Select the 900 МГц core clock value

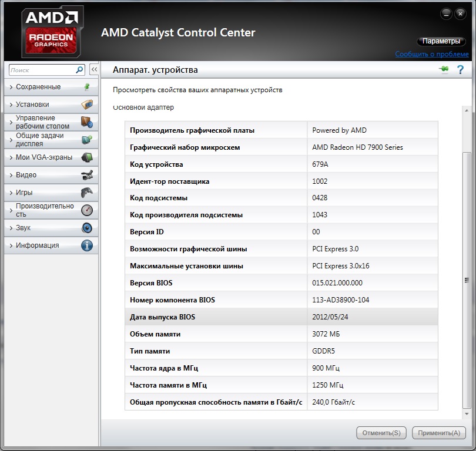[x=326, y=368]
